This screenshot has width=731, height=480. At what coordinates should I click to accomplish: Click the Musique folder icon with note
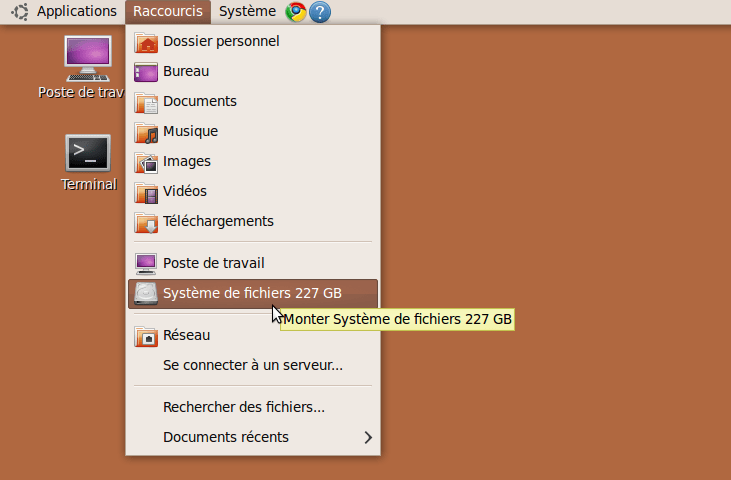[146, 132]
